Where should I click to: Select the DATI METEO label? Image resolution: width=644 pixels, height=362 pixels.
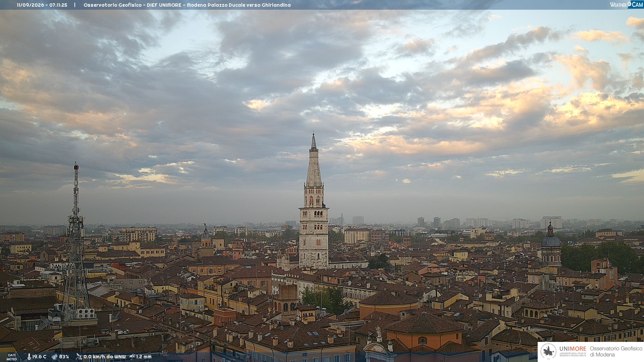[x=12, y=357]
